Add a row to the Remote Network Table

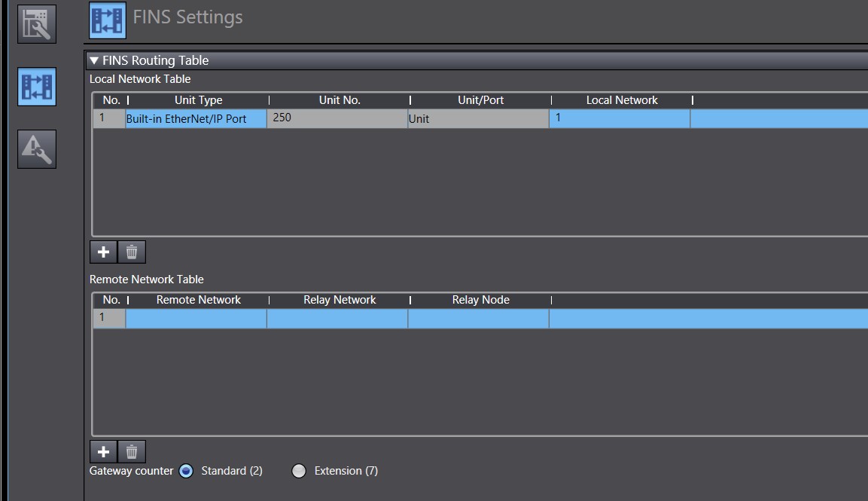104,452
